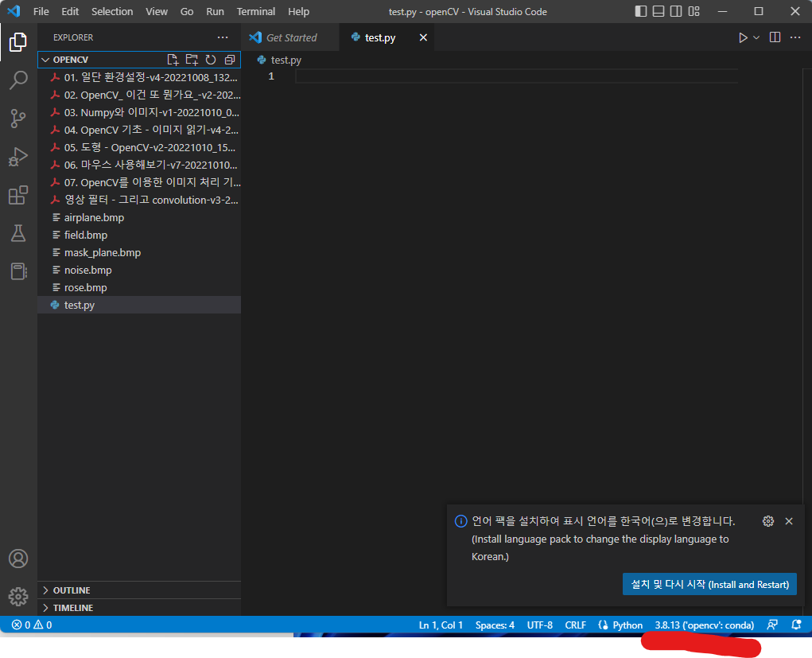Open rose.bmp in the explorer
This screenshot has height=658, width=812.
click(x=139, y=287)
